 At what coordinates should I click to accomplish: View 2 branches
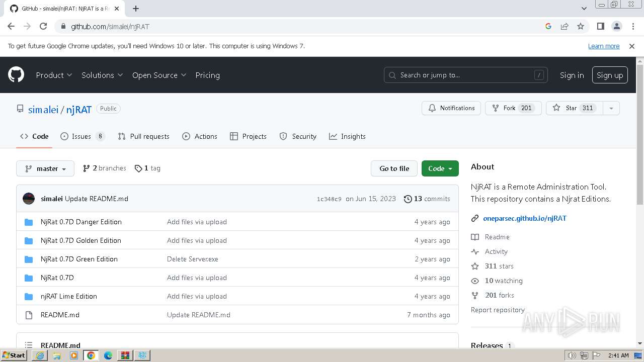tap(105, 168)
